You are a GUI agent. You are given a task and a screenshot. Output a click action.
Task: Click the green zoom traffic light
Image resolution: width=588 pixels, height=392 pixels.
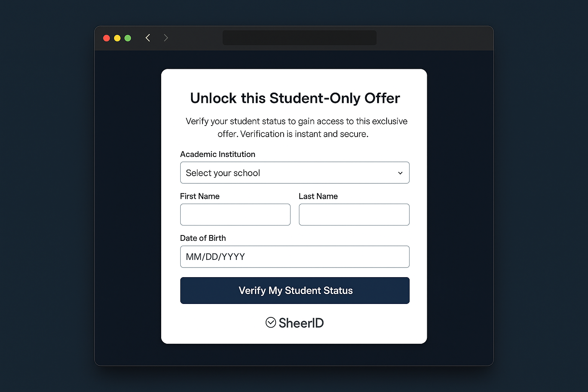coord(127,38)
